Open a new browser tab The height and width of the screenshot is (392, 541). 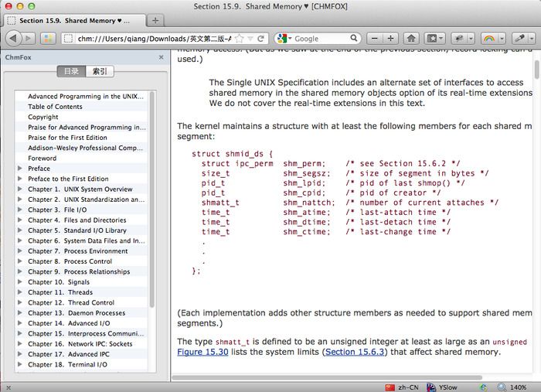[x=155, y=20]
